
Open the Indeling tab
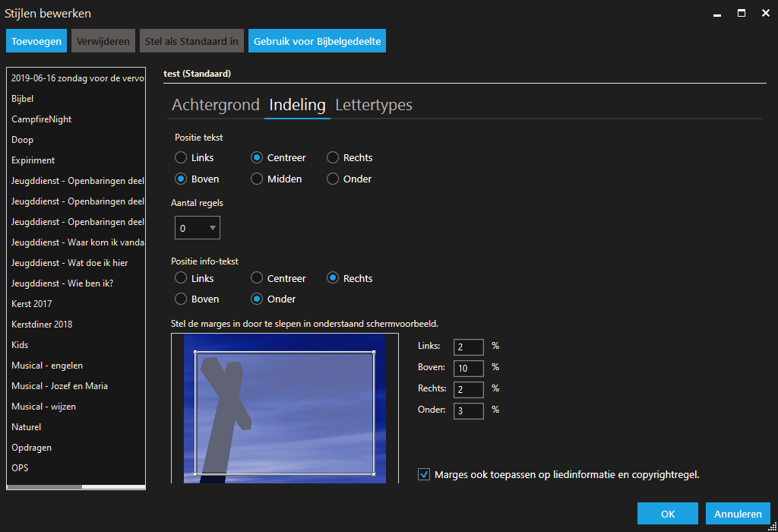(x=297, y=105)
